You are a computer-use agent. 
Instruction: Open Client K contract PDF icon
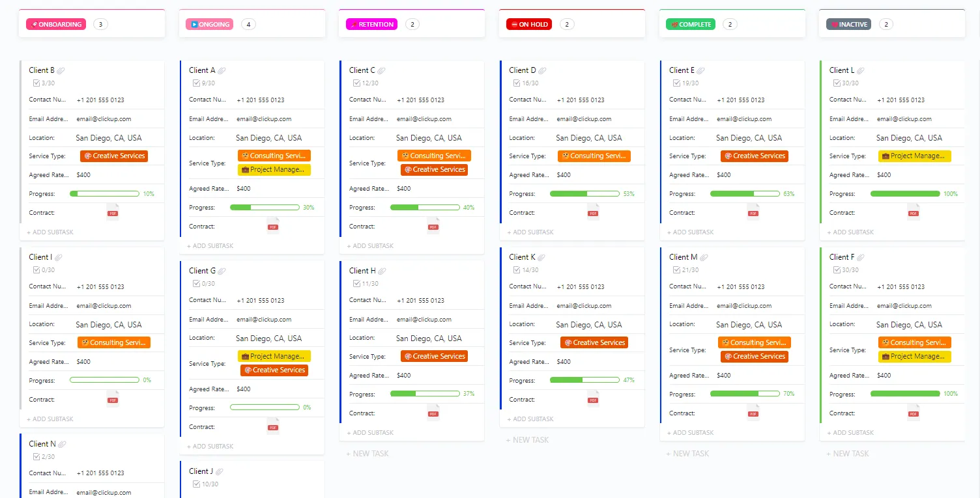pos(593,399)
